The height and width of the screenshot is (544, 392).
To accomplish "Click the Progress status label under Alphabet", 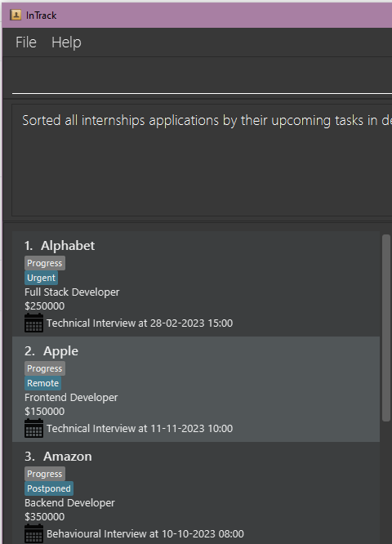I will pos(45,263).
